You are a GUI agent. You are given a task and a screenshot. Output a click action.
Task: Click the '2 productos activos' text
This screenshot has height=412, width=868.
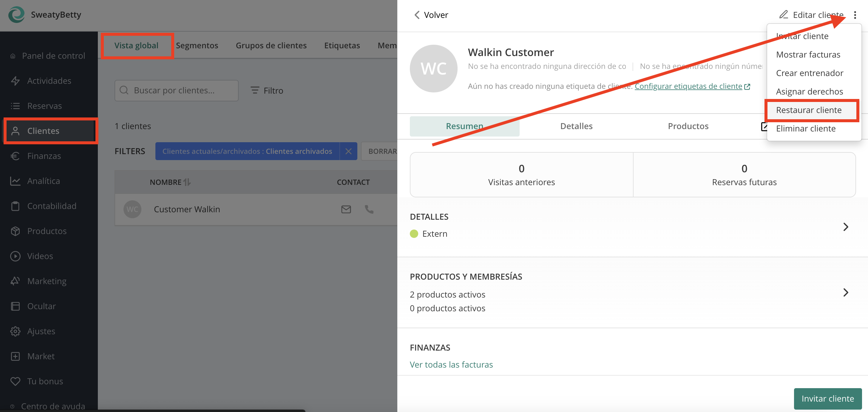447,295
